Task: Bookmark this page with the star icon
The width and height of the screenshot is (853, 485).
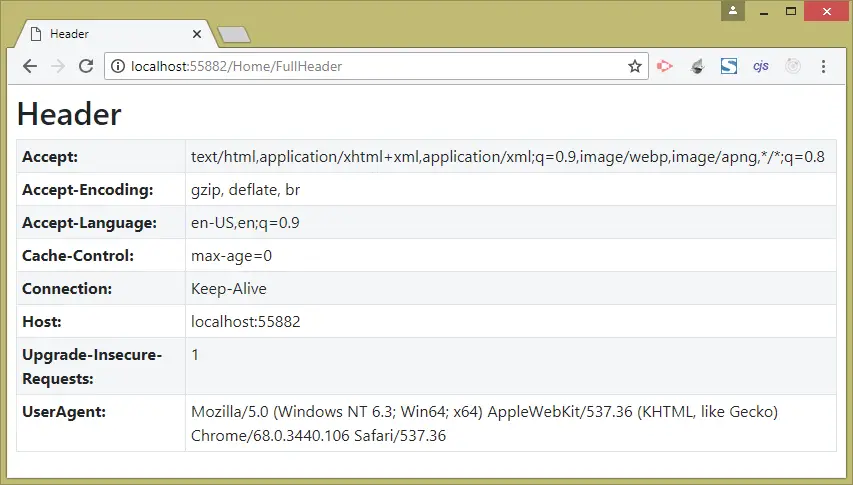Action: pyautogui.click(x=634, y=66)
